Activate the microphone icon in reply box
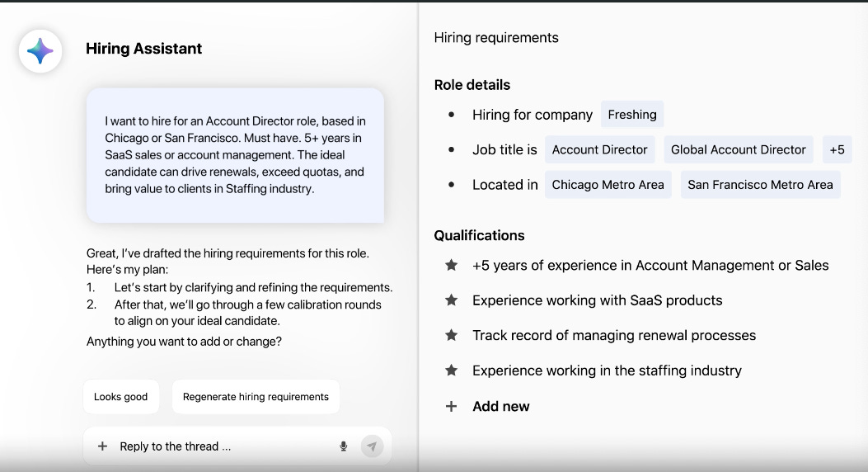 coord(343,446)
